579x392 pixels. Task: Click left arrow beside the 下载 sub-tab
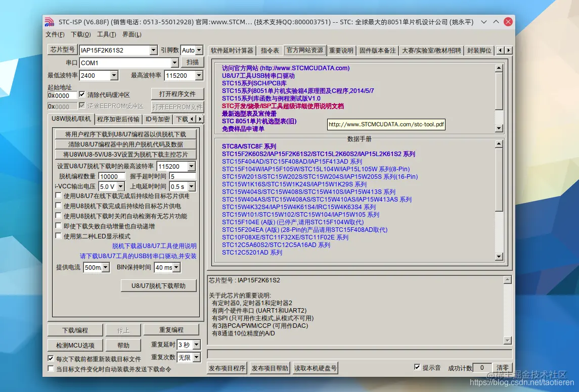click(x=192, y=119)
